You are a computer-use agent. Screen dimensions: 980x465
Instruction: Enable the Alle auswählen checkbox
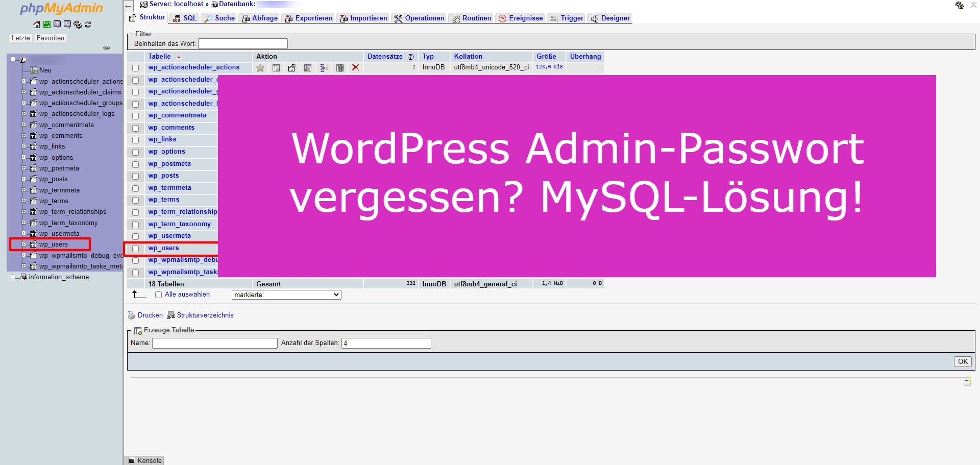pyautogui.click(x=158, y=295)
